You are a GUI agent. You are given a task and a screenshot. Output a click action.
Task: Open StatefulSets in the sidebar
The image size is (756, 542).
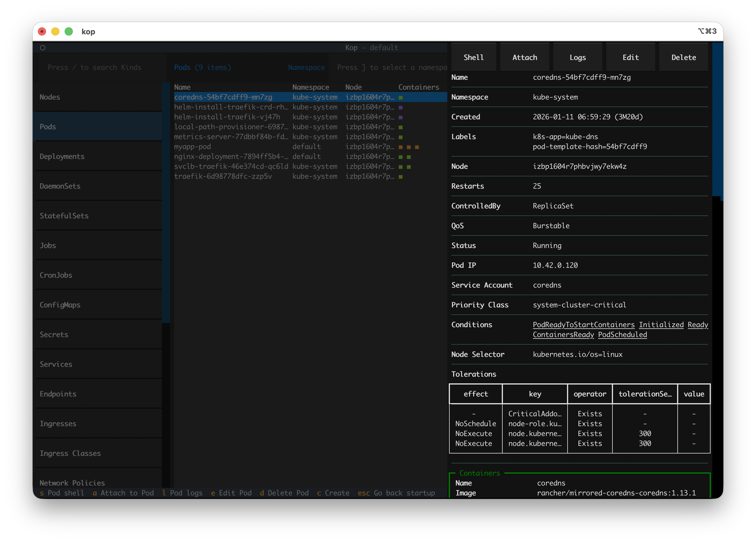coord(99,215)
